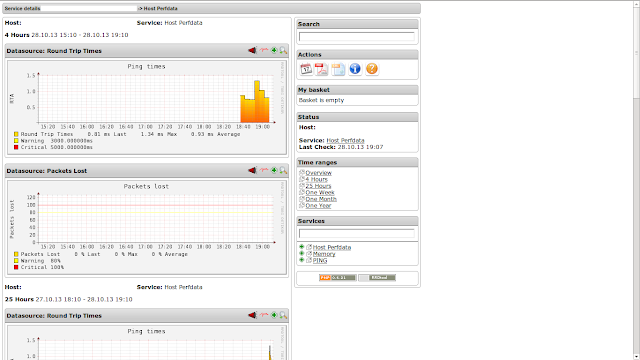Select the 25 Hours time range link
640x360 pixels.
tap(318, 186)
